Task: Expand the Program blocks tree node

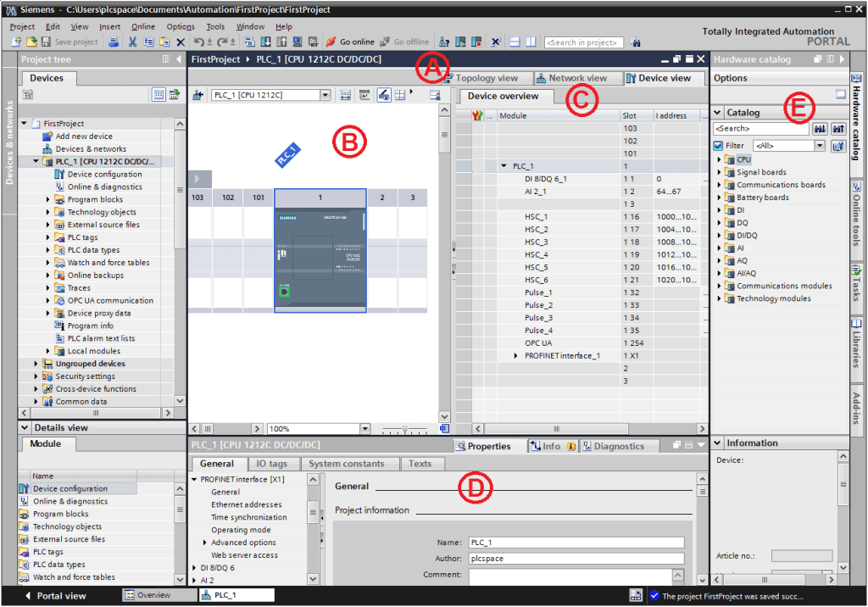Action: coord(48,200)
